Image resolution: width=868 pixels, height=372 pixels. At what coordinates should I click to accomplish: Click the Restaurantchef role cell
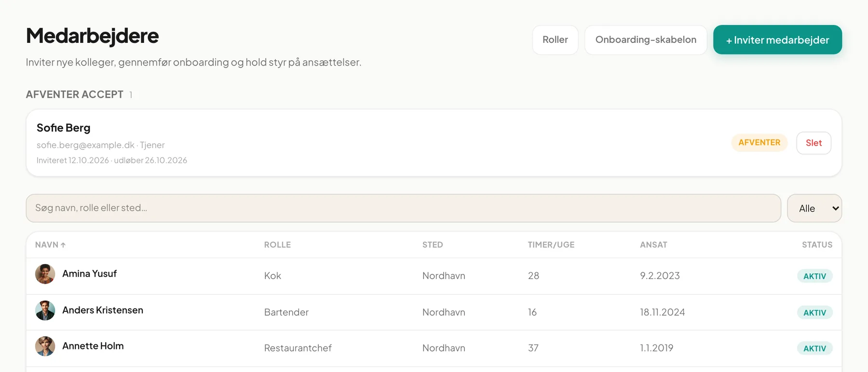pos(298,348)
